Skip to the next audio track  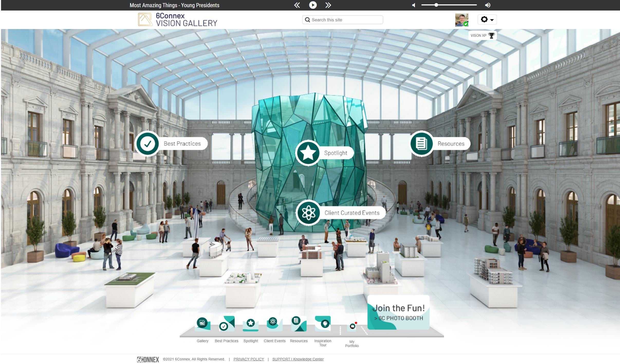point(328,5)
